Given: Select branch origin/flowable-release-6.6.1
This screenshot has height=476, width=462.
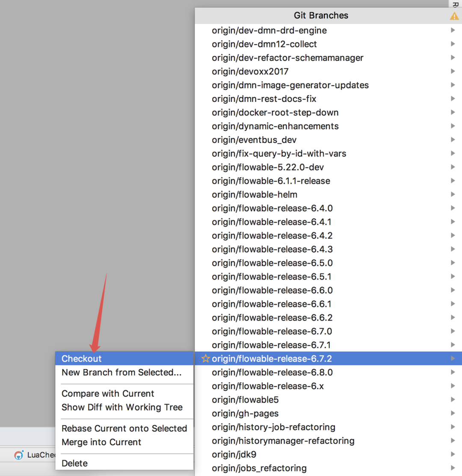Looking at the screenshot, I should (328, 304).
